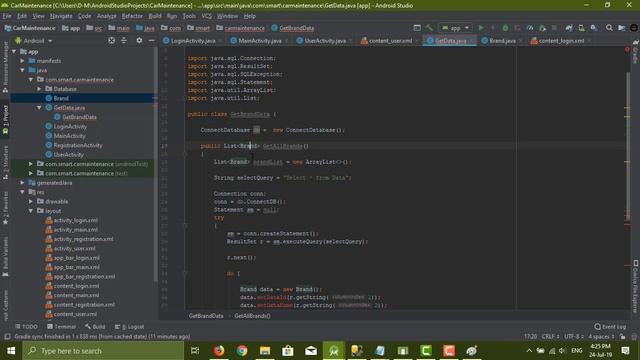Image resolution: width=640 pixels, height=360 pixels.
Task: Open AVD Manager device icon
Action: pos(581,28)
